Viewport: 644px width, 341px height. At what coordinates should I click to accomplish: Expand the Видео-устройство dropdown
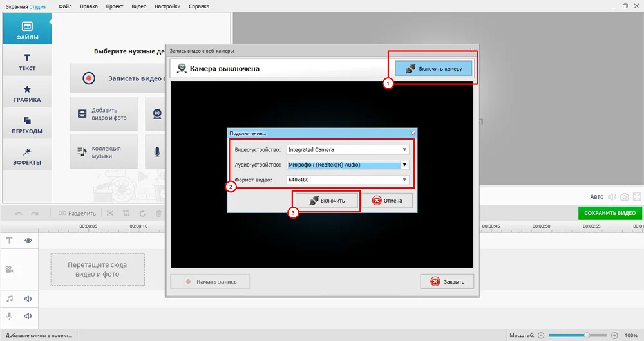click(404, 150)
